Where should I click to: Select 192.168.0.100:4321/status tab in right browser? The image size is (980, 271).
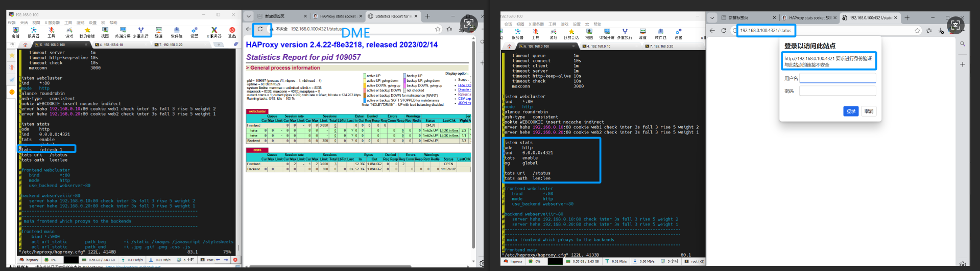point(870,17)
